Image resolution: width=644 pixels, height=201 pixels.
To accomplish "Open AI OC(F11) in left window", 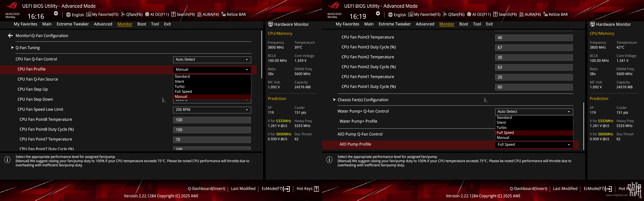I will click(x=157, y=14).
